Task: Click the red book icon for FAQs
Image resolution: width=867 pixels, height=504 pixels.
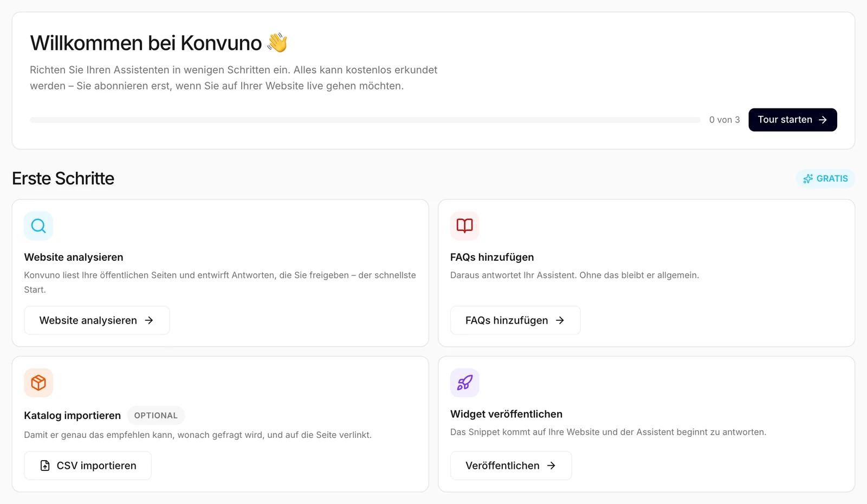Action: (x=465, y=225)
